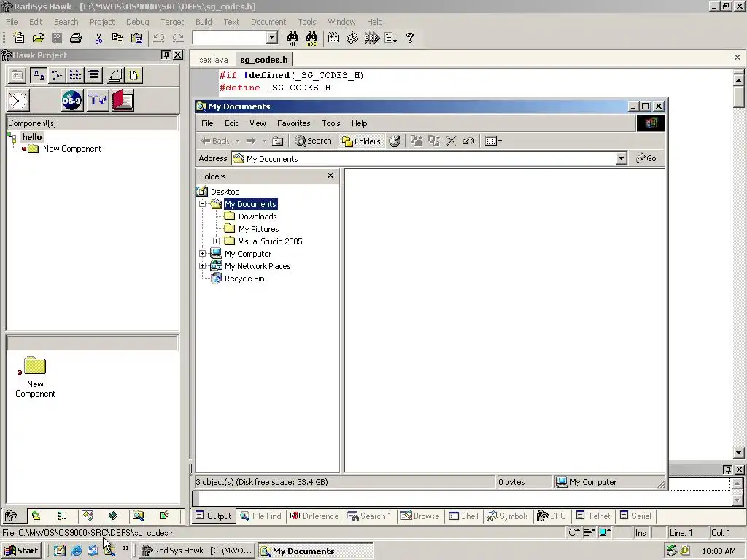The height and width of the screenshot is (560, 747).
Task: Click the blue tools icon beside OS-9 icon
Action: pos(98,100)
